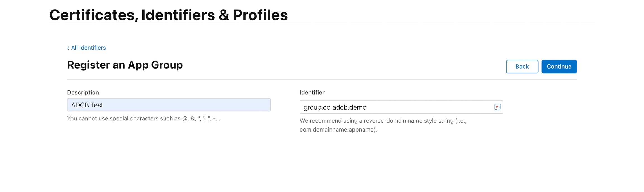Viewport: 644px width, 192px height.
Task: Click the "Certificates, Identifiers & Profiles" page title
Action: coord(168,15)
